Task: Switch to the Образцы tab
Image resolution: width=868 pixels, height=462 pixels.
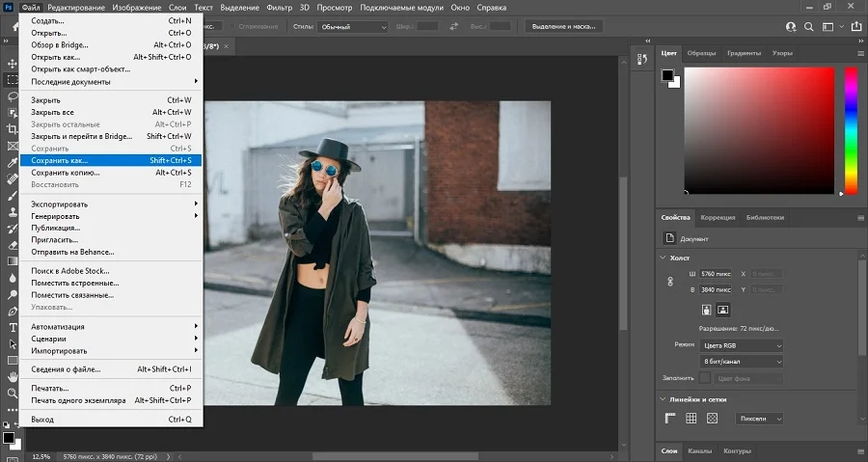Action: 701,53
